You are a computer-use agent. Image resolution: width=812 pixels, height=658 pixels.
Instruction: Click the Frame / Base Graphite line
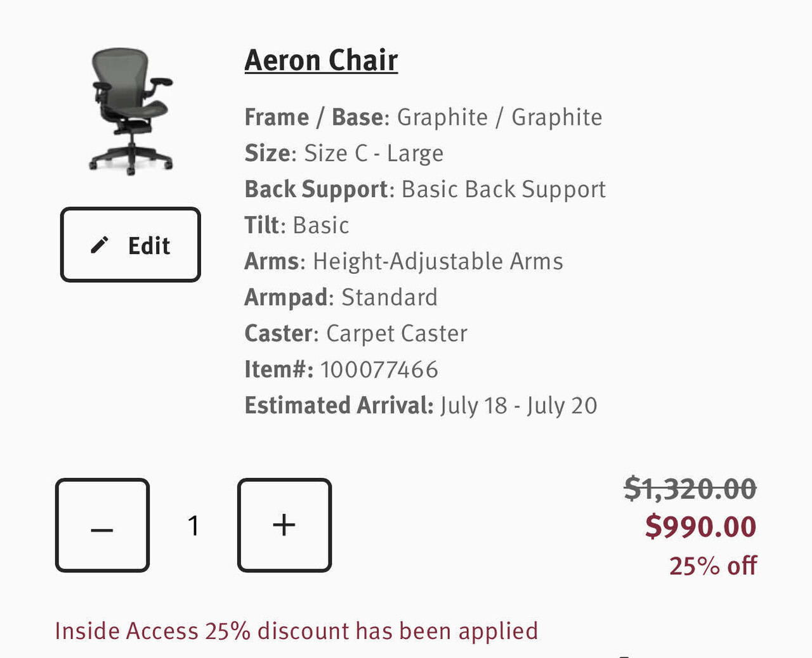[x=423, y=117]
